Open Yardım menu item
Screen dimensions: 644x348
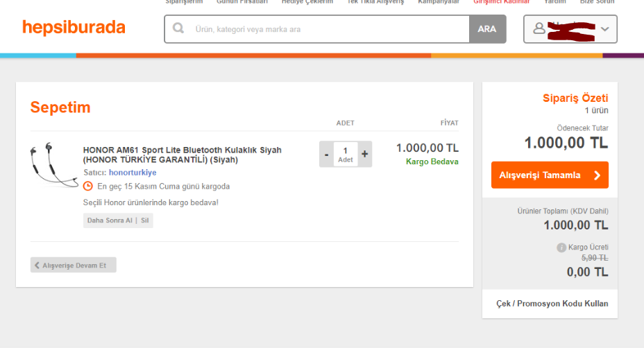point(555,2)
